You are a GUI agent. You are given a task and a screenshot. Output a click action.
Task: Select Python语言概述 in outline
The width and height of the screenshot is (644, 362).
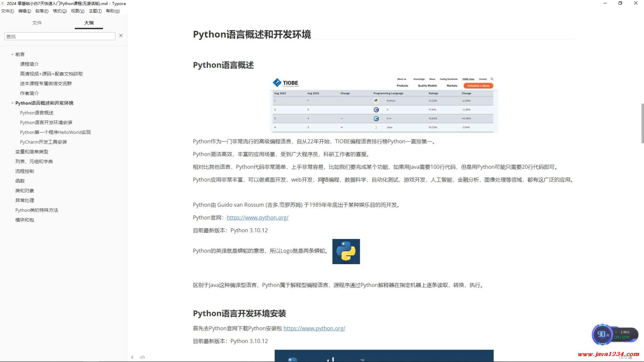[x=37, y=113]
